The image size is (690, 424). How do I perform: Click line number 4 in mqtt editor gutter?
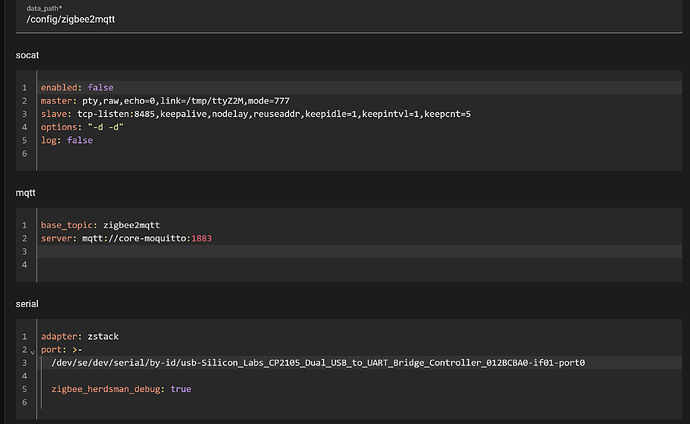point(23,265)
